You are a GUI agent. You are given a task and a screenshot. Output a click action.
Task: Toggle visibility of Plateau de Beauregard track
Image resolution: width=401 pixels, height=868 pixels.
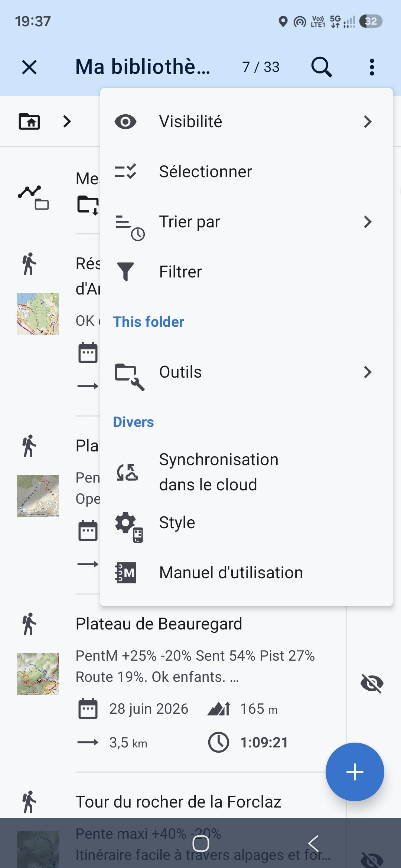(372, 683)
